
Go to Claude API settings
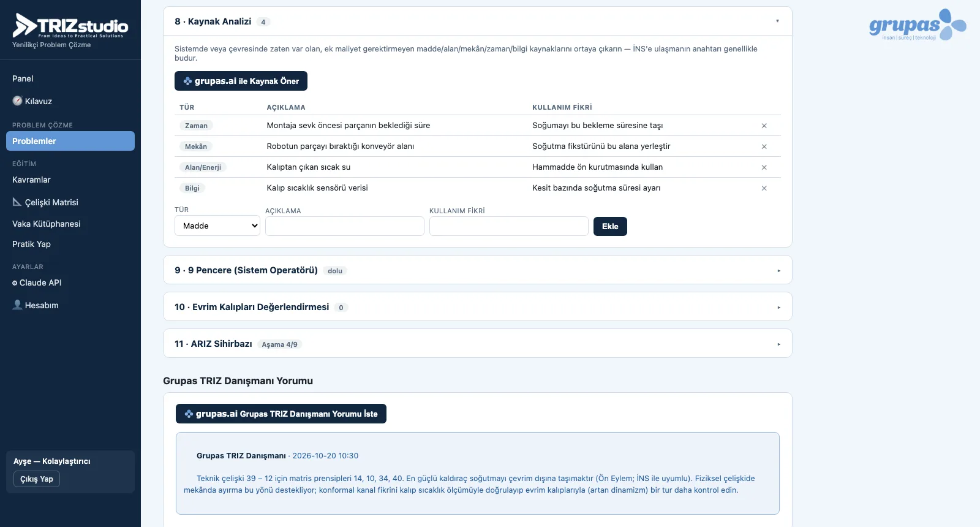point(70,282)
